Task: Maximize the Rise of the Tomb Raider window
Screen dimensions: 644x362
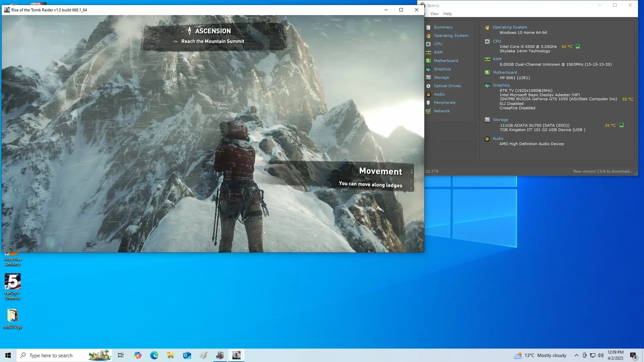Action: (401, 10)
